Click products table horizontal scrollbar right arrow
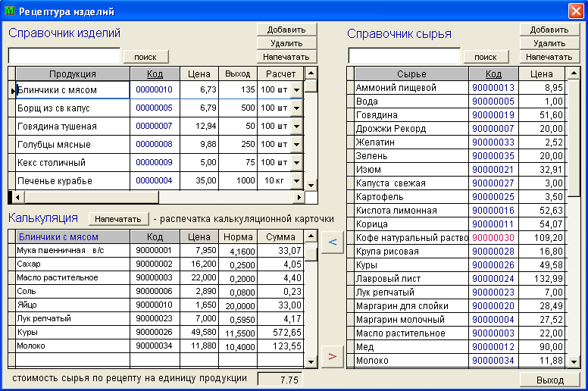Image resolution: width=588 pixels, height=391 pixels. [299, 197]
